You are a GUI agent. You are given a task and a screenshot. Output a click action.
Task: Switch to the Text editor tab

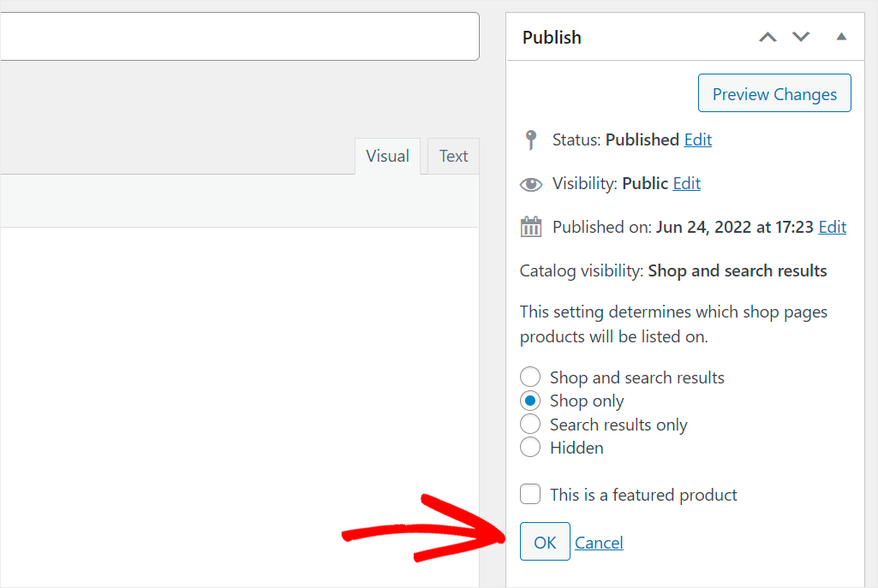point(453,156)
